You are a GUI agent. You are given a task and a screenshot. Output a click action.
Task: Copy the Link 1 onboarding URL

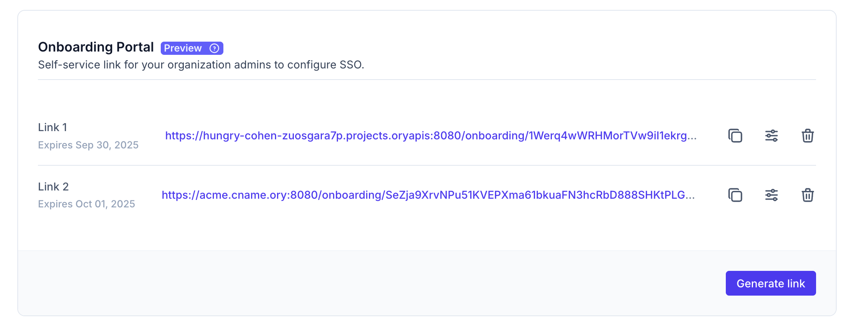click(x=735, y=136)
